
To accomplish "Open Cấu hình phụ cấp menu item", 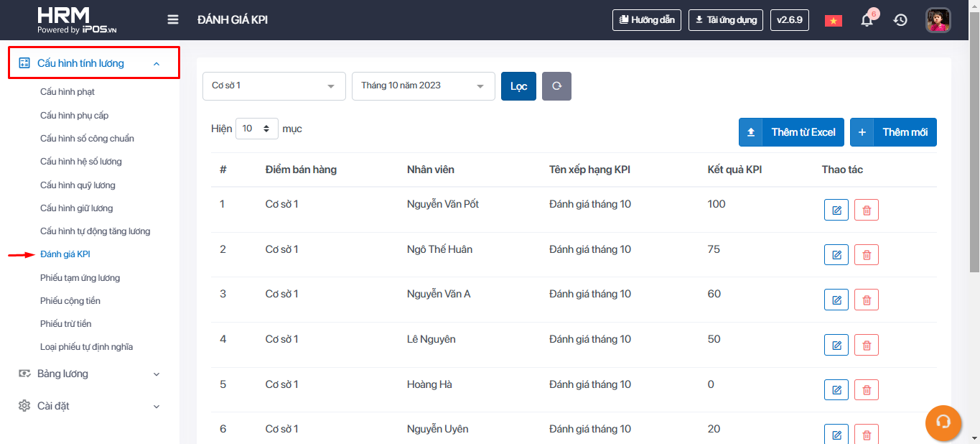I will click(75, 115).
